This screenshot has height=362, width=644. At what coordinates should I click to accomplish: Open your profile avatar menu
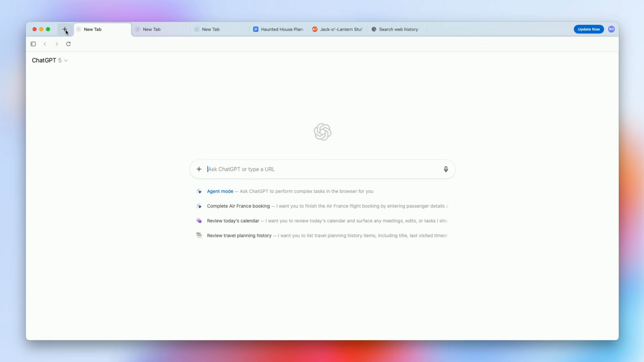[611, 29]
